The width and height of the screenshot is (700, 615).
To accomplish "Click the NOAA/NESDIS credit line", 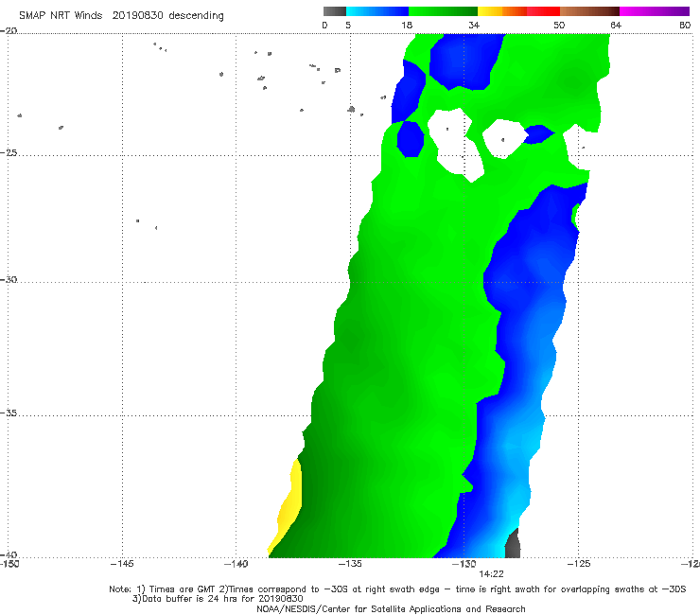I will click(x=391, y=608).
